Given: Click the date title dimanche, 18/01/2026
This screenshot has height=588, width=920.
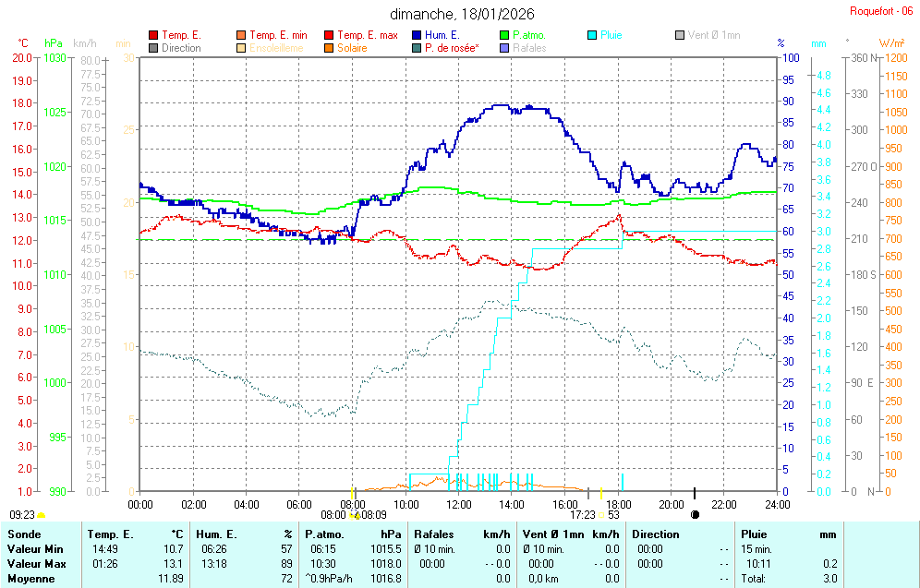Looking at the screenshot, I should [x=462, y=14].
